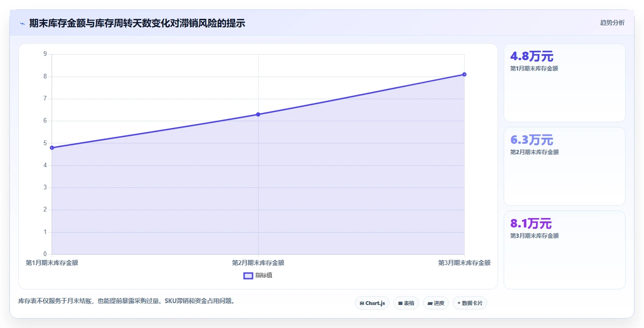Screen dimensions: 644x328
Task: Click the Chart.js tag icon
Action: tap(362, 304)
